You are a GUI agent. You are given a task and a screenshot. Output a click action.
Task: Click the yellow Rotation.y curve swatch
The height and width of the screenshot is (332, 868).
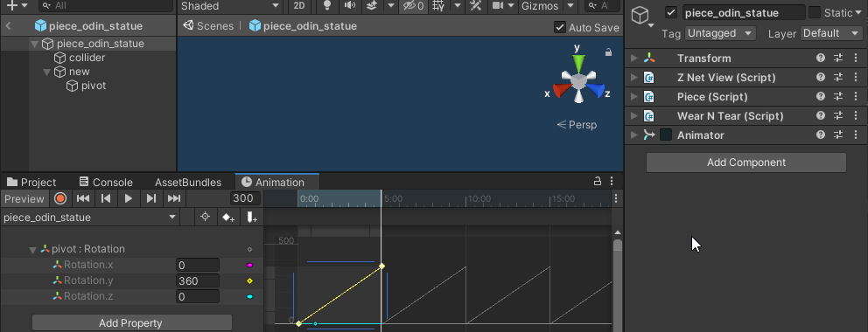[249, 280]
